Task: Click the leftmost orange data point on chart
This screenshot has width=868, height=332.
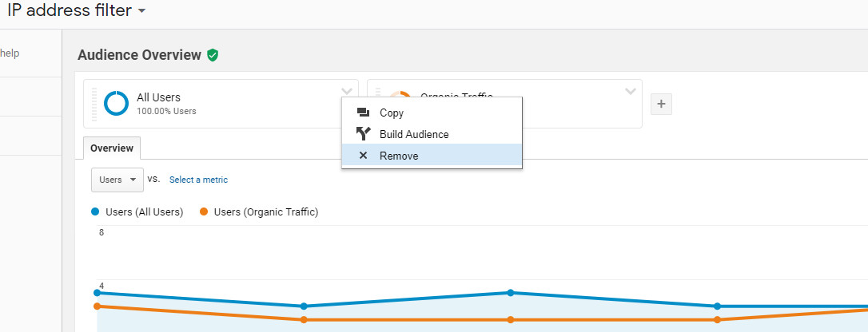Action: (x=98, y=306)
